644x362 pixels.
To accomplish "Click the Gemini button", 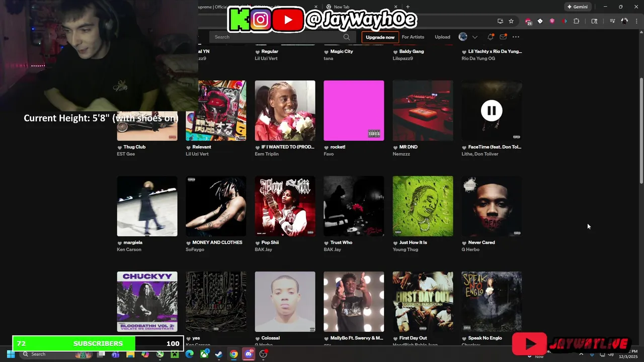I will pos(577,7).
